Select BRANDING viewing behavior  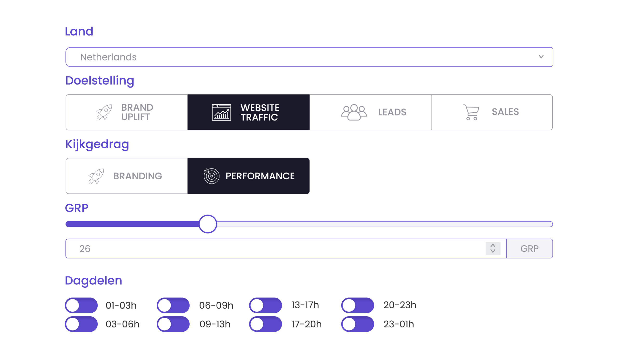pos(127,176)
